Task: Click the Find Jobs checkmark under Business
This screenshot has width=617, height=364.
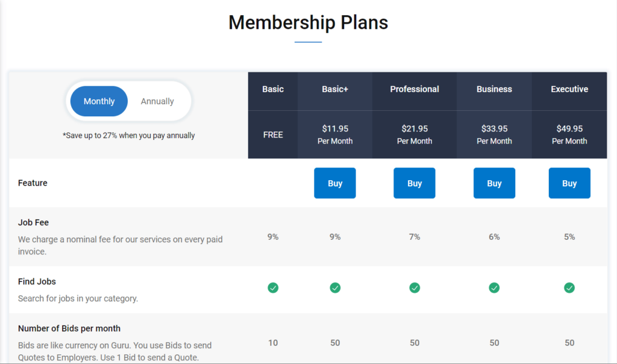Action: (494, 287)
